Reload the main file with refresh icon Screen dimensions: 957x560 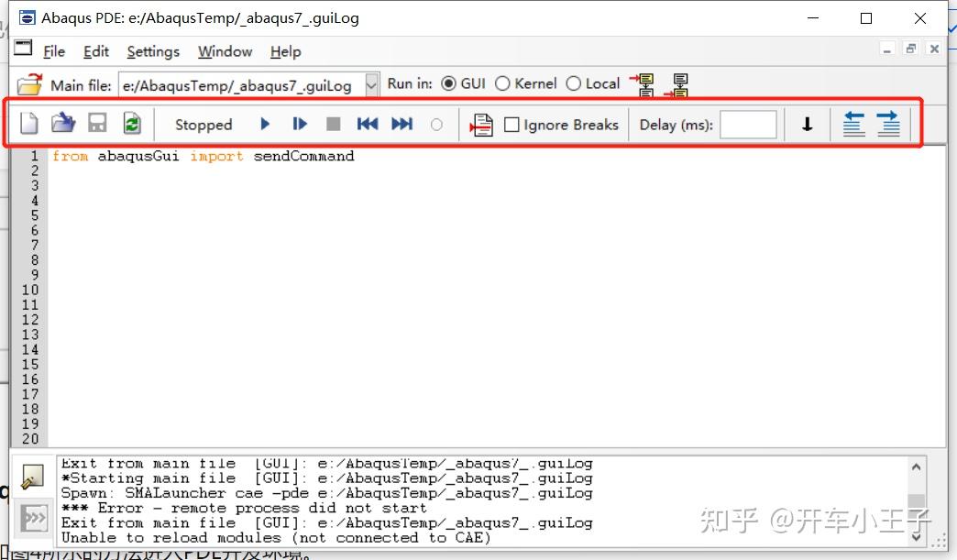pyautogui.click(x=131, y=124)
